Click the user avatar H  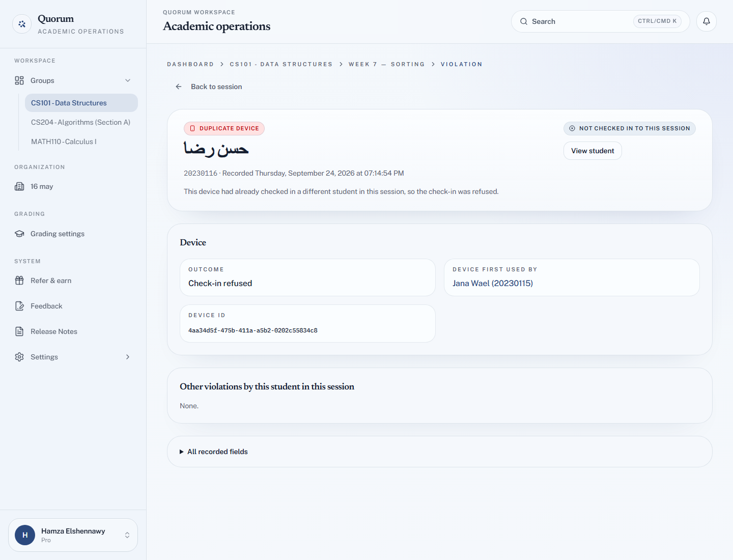25,535
